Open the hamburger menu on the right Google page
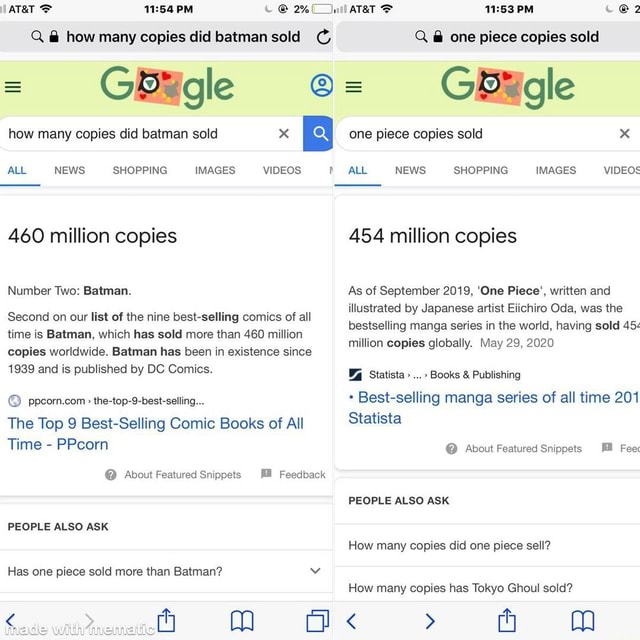Screen dimensions: 640x640 pyautogui.click(x=353, y=87)
